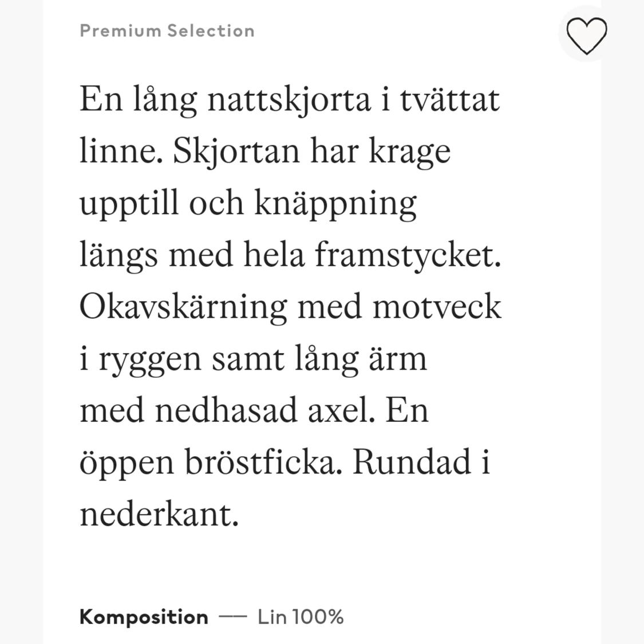Screen dimensions: 644x644
Task: Click the word nedhasad in description
Action: pos(226,410)
